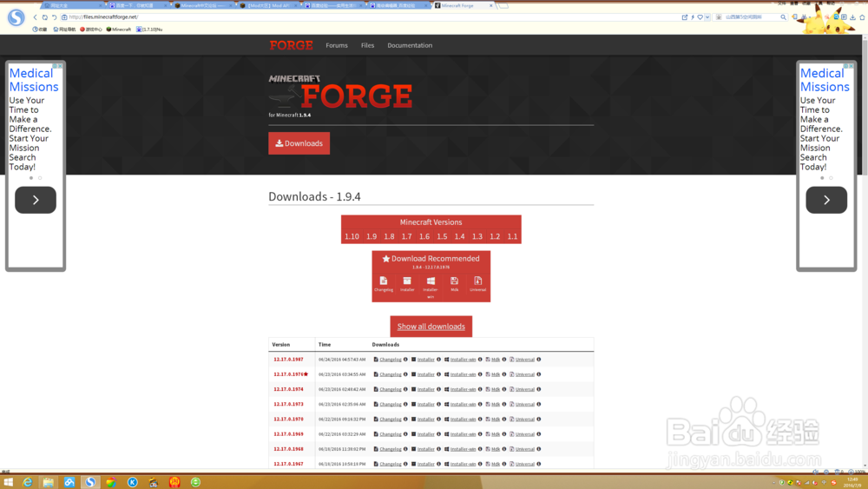Click Show all downloads button
Image resolution: width=868 pixels, height=489 pixels.
click(x=431, y=327)
